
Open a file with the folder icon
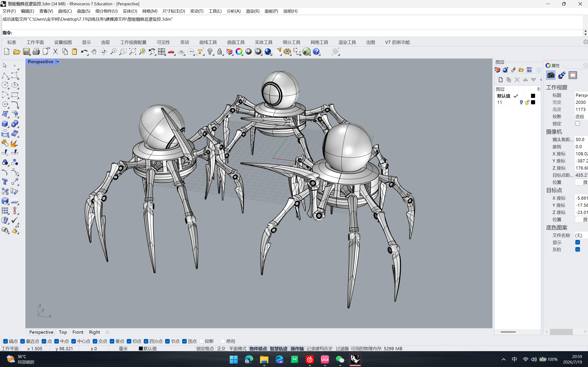[x=17, y=52]
